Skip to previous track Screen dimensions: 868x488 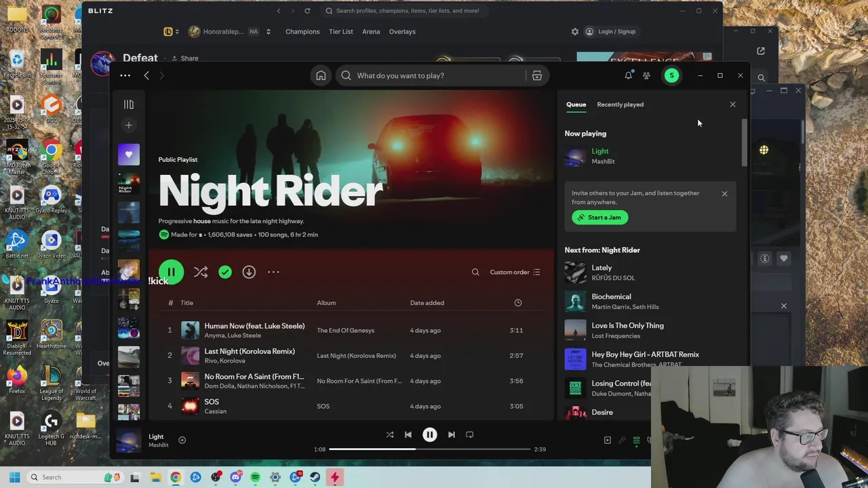[x=408, y=434]
